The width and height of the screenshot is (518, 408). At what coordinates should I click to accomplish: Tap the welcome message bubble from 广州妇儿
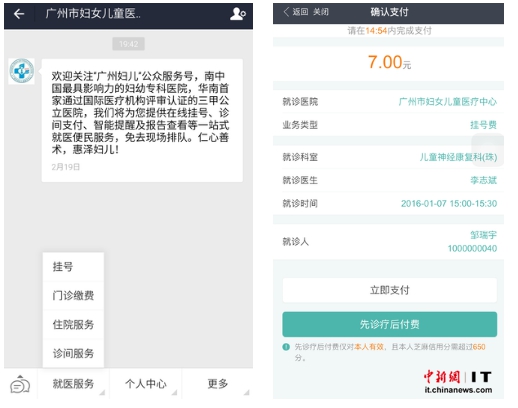click(x=142, y=120)
